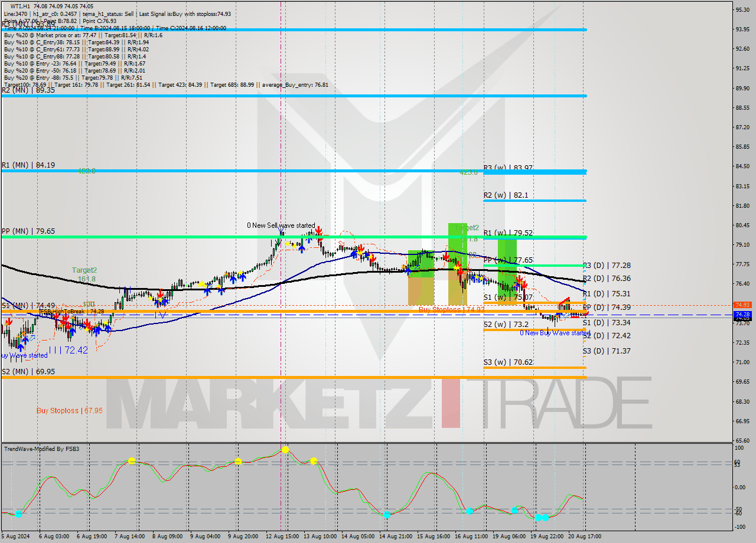The width and height of the screenshot is (756, 543).
Task: Click the R2 (D) | 76.36 daily label
Action: pos(607,279)
